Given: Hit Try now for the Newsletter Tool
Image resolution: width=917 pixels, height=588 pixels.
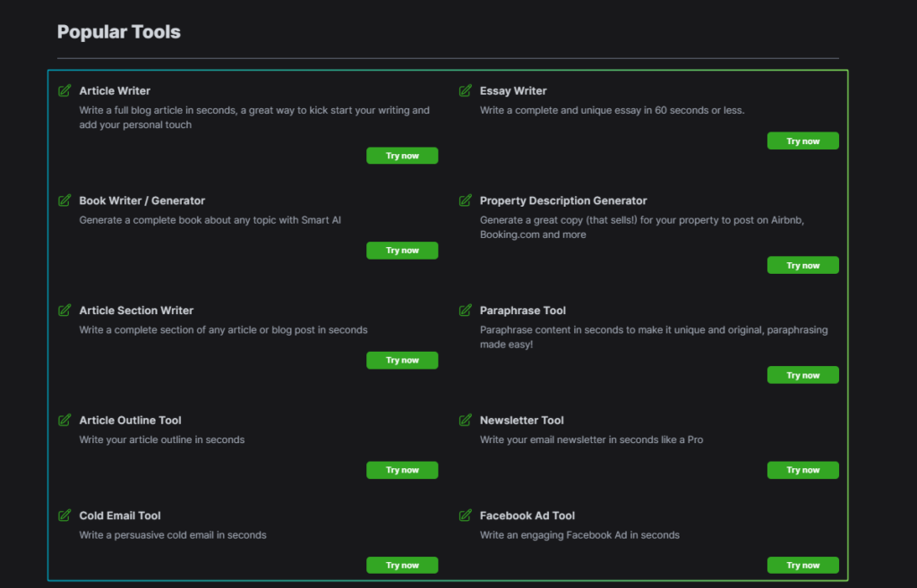Looking at the screenshot, I should pyautogui.click(x=802, y=470).
